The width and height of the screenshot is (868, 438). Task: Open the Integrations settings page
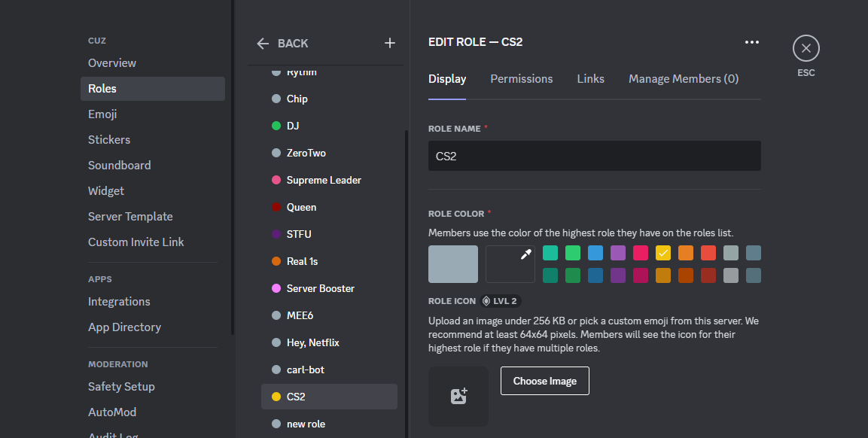(119, 302)
